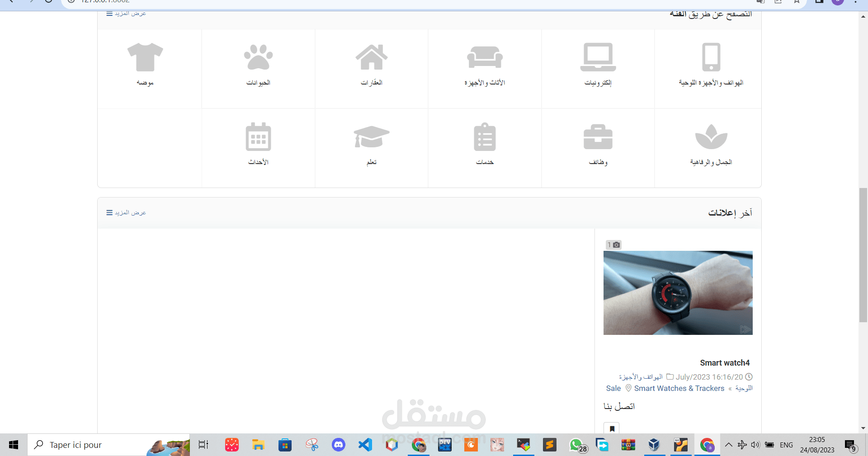Viewport: 868px width, 456px height.
Task: Open File Explorer from the taskbar
Action: [x=258, y=445]
